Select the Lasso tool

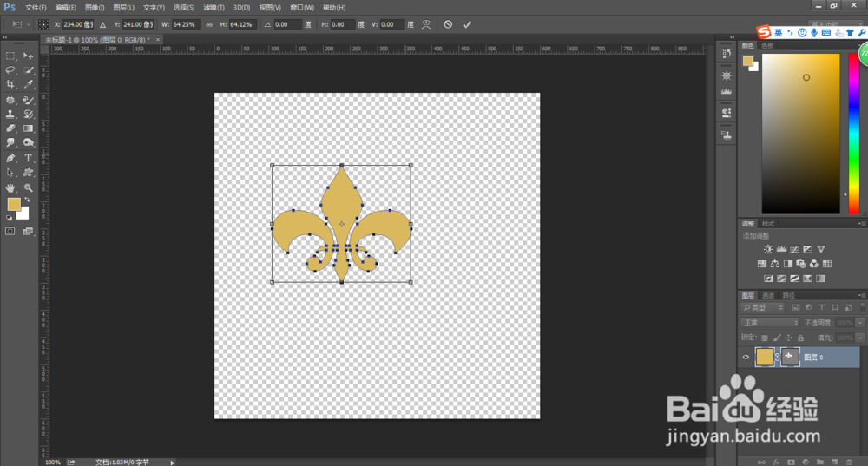pyautogui.click(x=10, y=70)
